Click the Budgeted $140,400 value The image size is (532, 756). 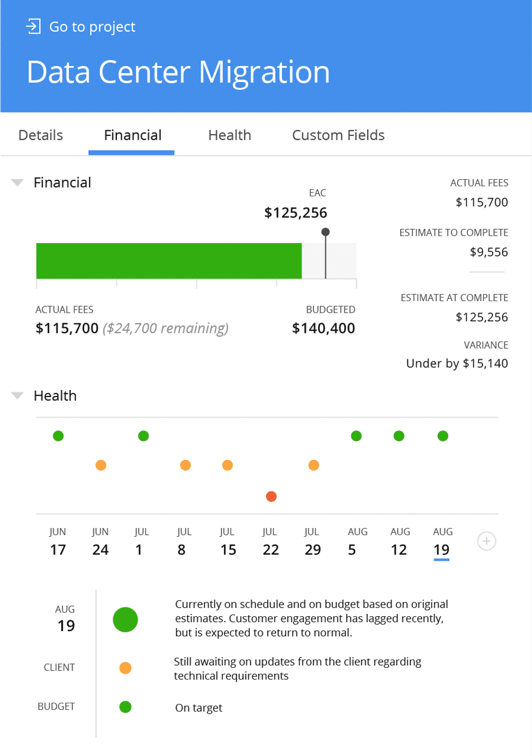pos(324,328)
